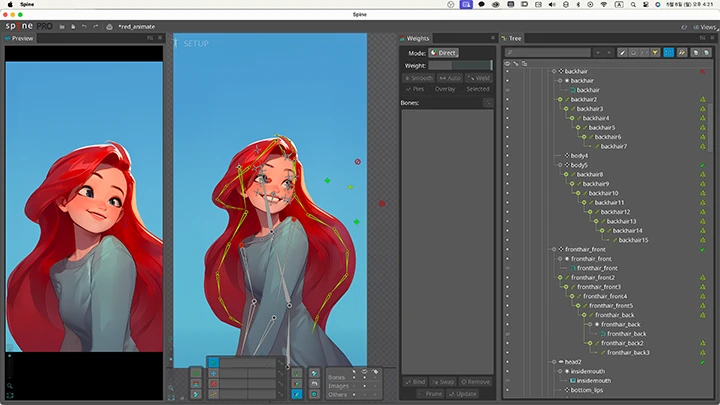Click the Tree panel vertical scrollbar
The width and height of the screenshot is (720, 405).
(711, 127)
